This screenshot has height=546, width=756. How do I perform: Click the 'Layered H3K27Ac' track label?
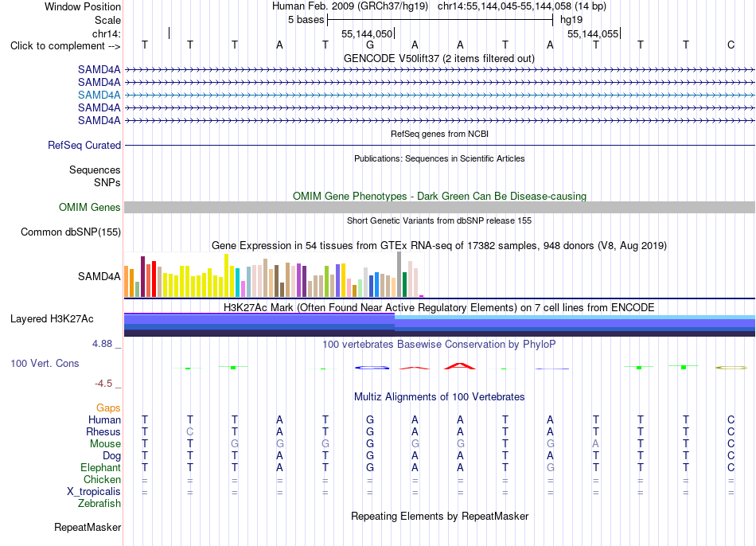52,319
